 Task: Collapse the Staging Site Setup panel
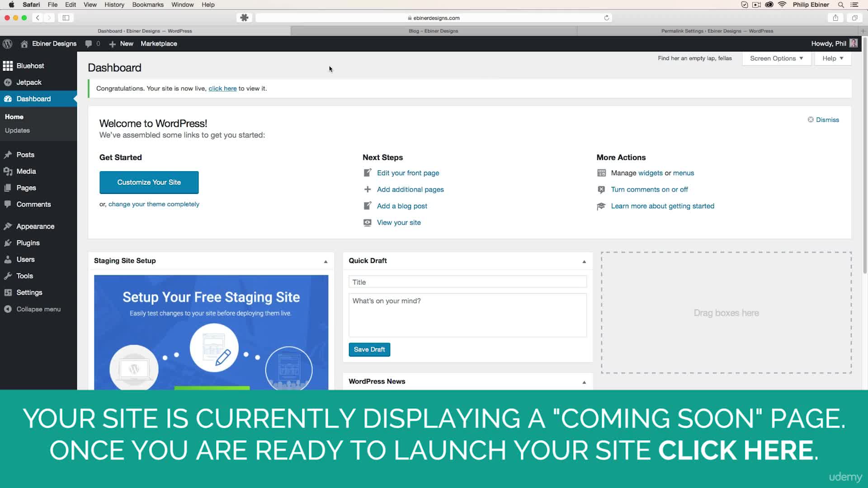[325, 262]
